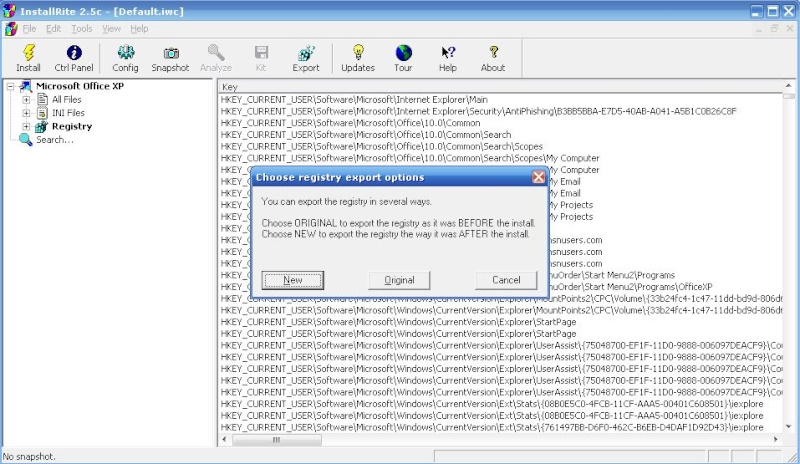
Task: Select the Registry tree item label
Action: 72,126
